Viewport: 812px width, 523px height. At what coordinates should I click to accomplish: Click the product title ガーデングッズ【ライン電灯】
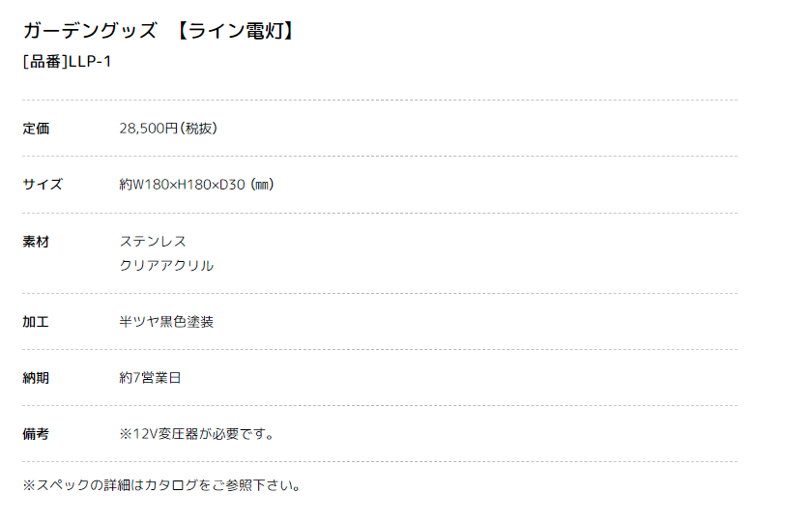(x=159, y=31)
